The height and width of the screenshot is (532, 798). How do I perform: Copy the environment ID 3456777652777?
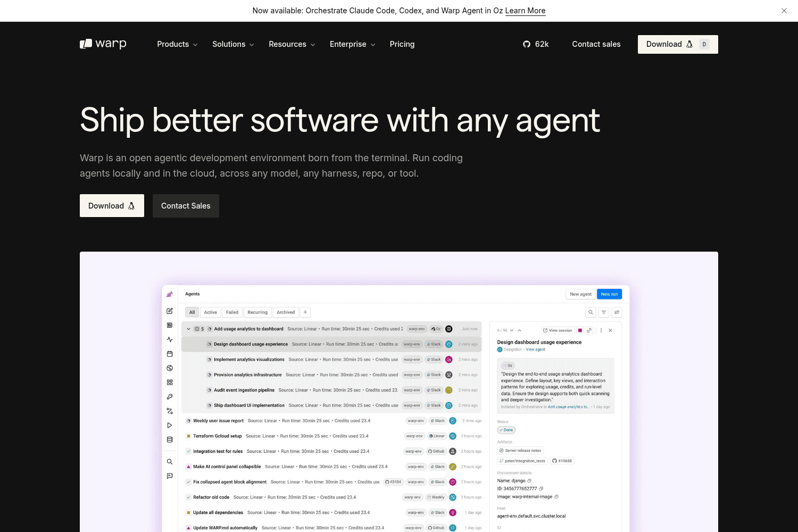[x=541, y=489]
